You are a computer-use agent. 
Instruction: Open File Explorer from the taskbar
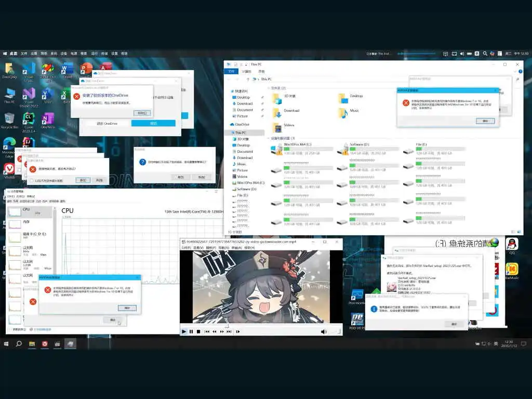[x=32, y=344]
